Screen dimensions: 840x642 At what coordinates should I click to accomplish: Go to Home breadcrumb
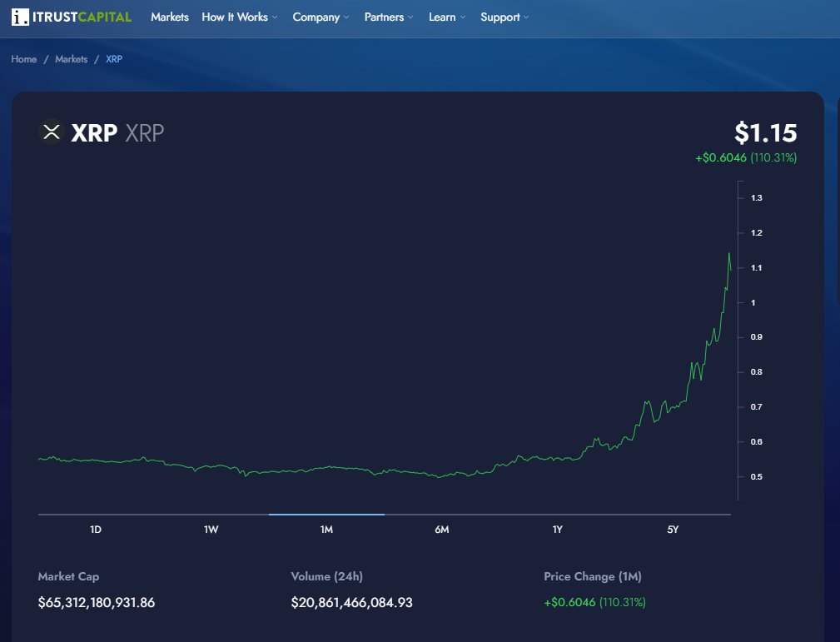tap(24, 59)
